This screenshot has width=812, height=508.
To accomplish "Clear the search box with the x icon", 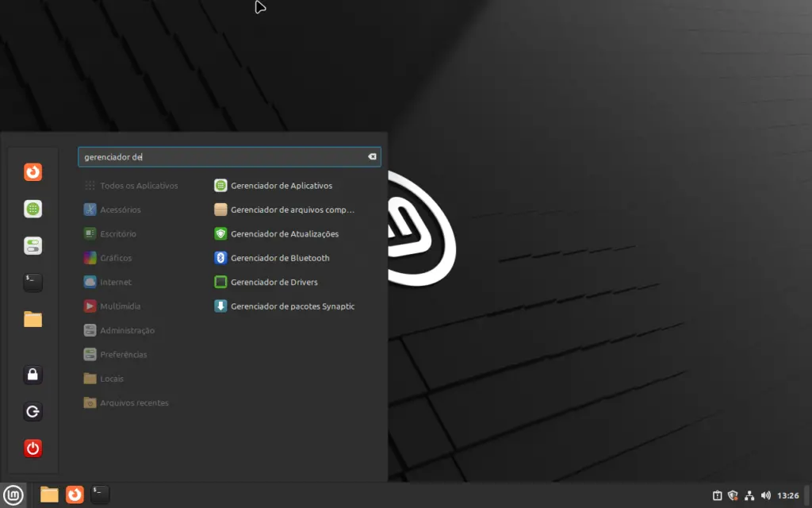I will pyautogui.click(x=371, y=156).
